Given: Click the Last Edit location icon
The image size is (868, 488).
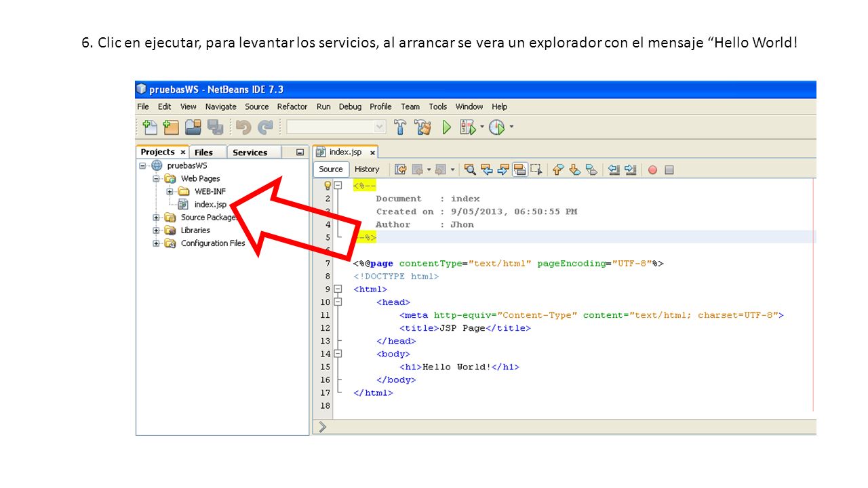Looking at the screenshot, I should click(x=401, y=169).
